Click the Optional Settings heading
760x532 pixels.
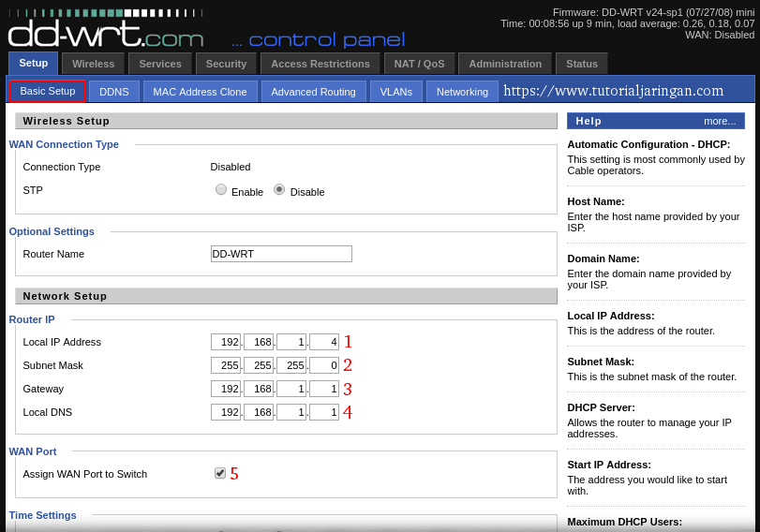pyautogui.click(x=52, y=231)
